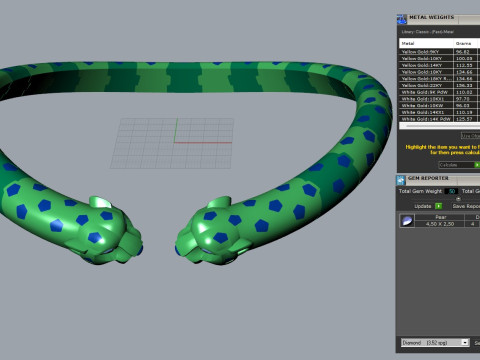Click the Pear shape cell

[x=440, y=217]
